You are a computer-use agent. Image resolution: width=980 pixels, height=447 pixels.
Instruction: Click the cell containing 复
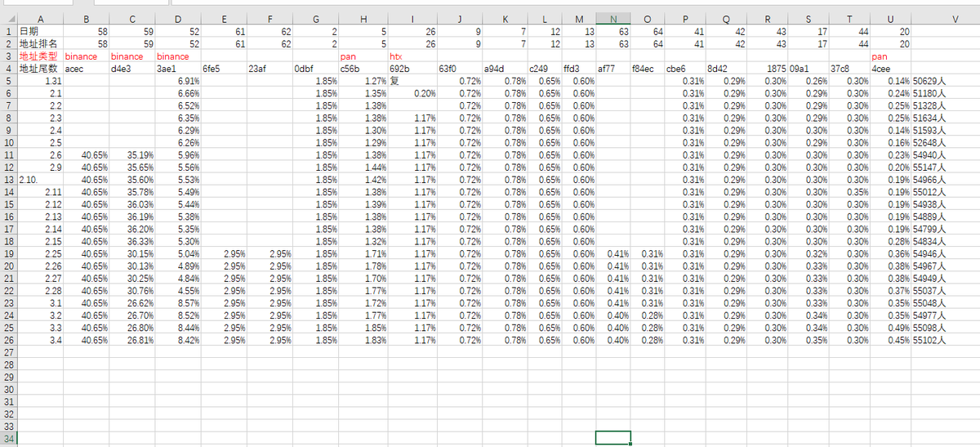[x=412, y=81]
